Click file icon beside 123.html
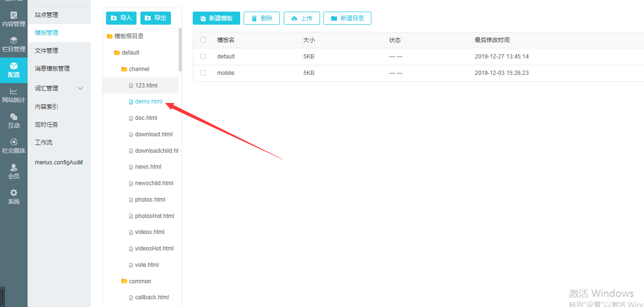Viewport: 644px width, 307px height. [131, 86]
